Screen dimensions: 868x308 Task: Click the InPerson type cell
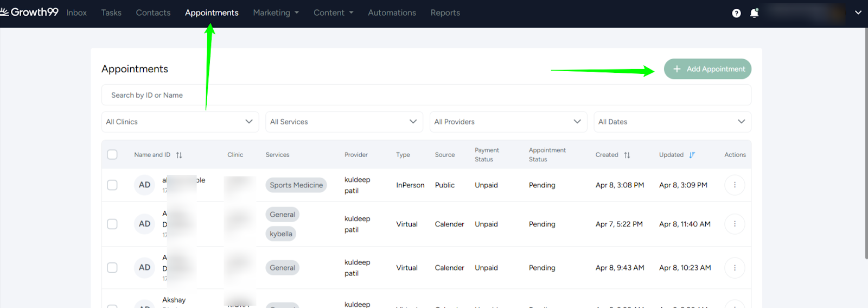410,185
